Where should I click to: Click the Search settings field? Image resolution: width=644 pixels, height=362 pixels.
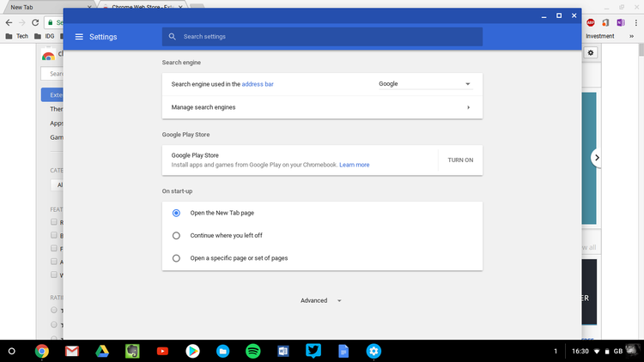(x=322, y=37)
